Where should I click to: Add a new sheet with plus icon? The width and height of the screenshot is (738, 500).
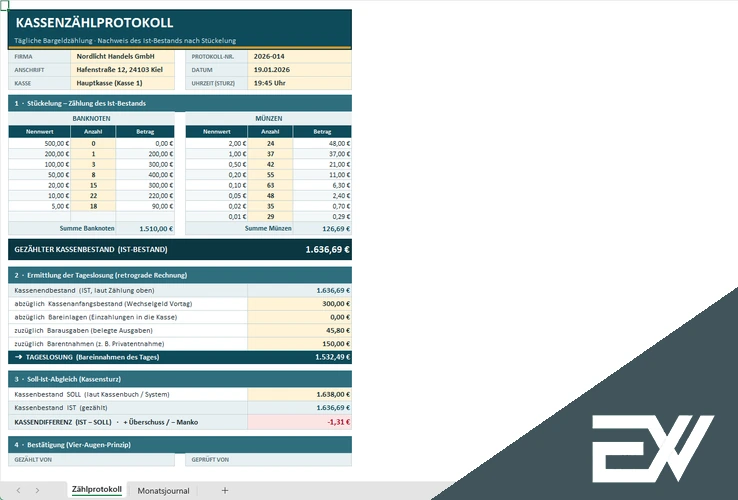coord(225,491)
